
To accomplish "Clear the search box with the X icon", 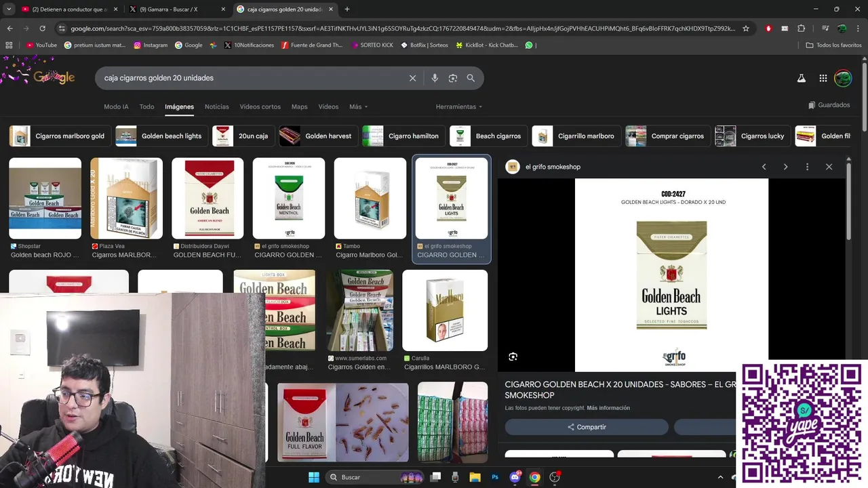I will pos(412,78).
